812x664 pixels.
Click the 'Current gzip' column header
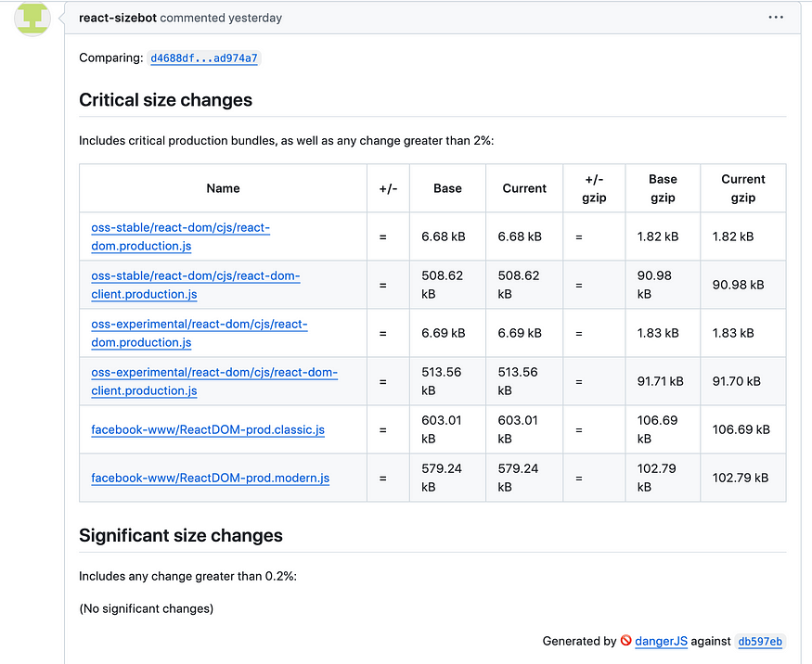[x=743, y=188]
